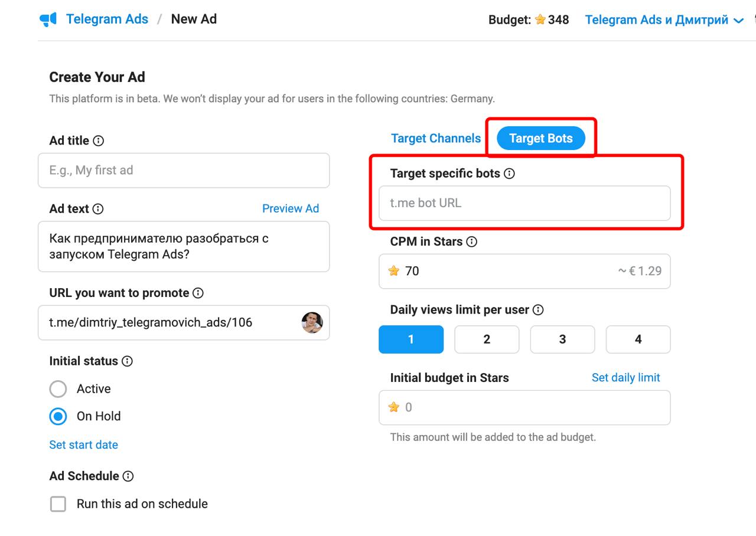Click the text "This amount will be added to the ad budget."
Screen dimensions: 756x536
493,437
